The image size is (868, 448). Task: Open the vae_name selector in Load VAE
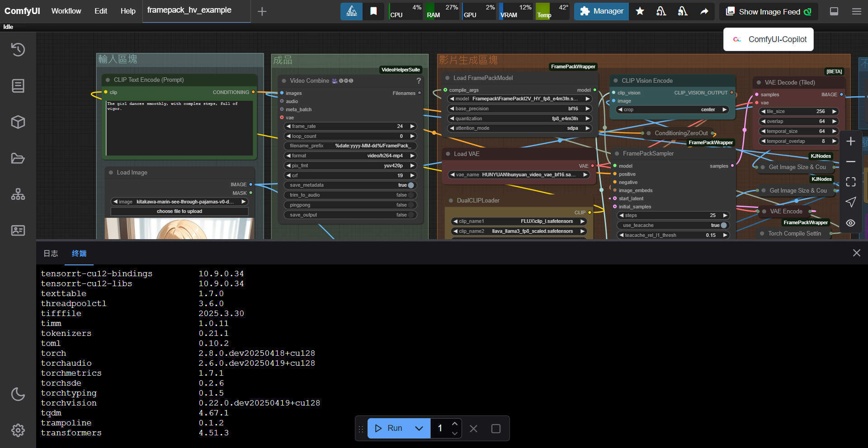(519, 174)
